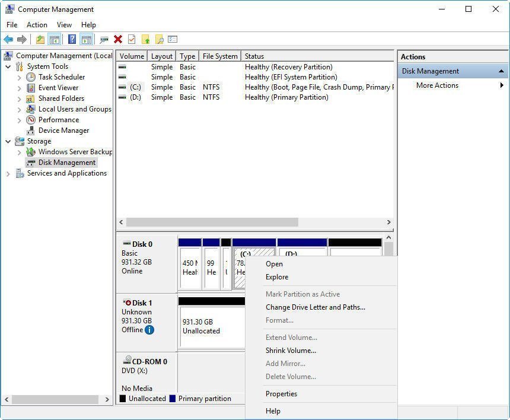Select the EFI System Partition row
Screen dimensions: 510x420
256,78
